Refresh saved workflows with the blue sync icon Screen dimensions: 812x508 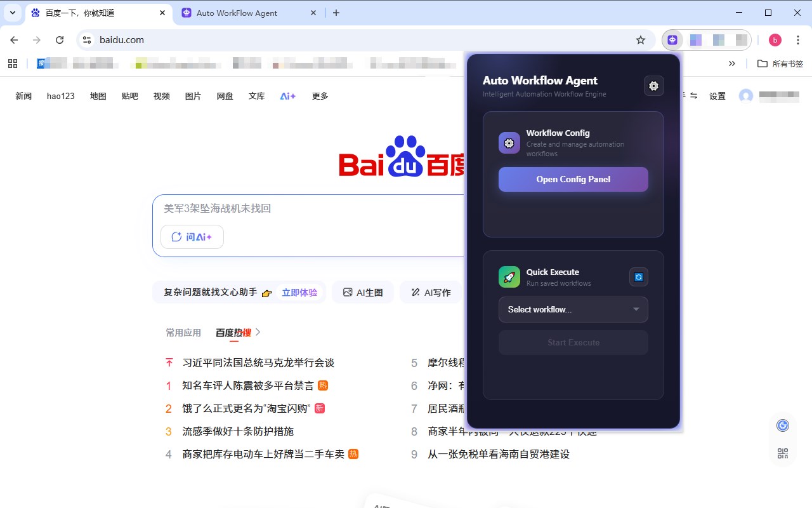[638, 276]
